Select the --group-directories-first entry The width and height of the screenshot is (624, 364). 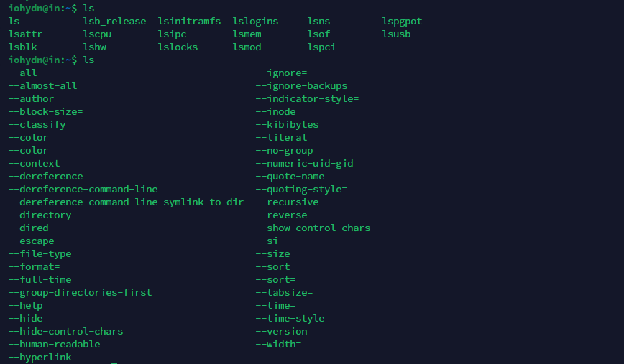coord(80,293)
